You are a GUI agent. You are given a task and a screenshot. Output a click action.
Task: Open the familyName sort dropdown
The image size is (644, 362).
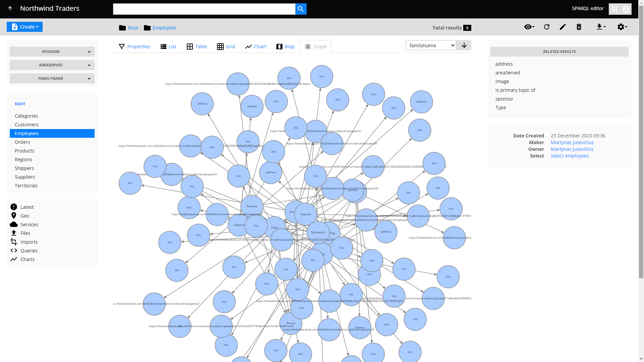(431, 45)
